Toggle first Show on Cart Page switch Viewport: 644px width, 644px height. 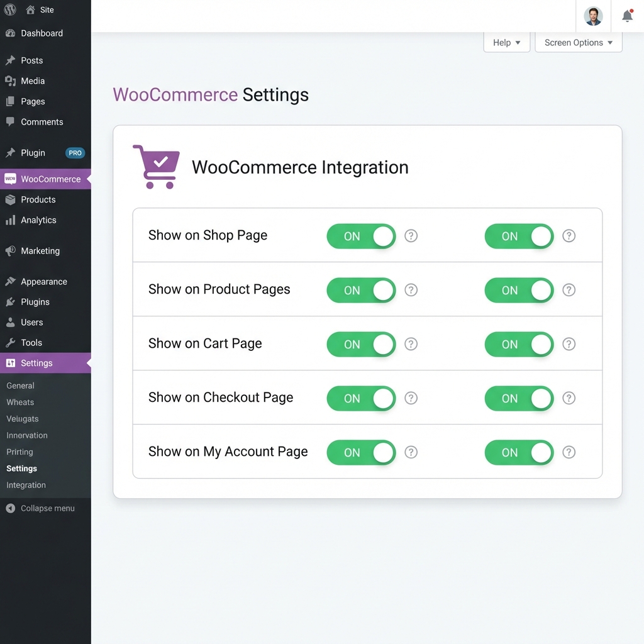[362, 344]
